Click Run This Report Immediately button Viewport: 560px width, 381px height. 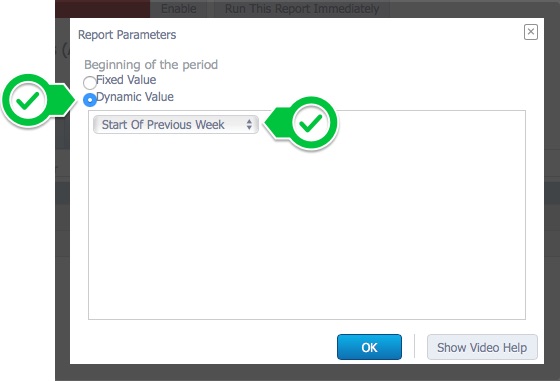tap(302, 9)
